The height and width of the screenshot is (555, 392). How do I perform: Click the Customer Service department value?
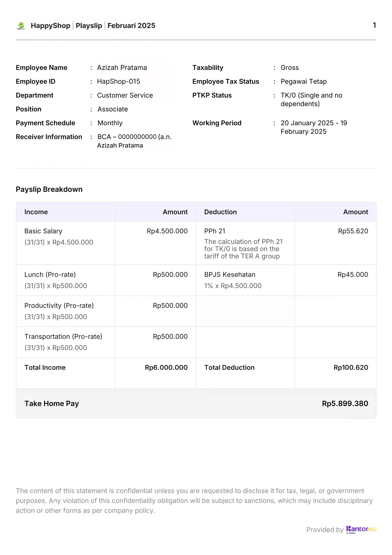point(125,95)
